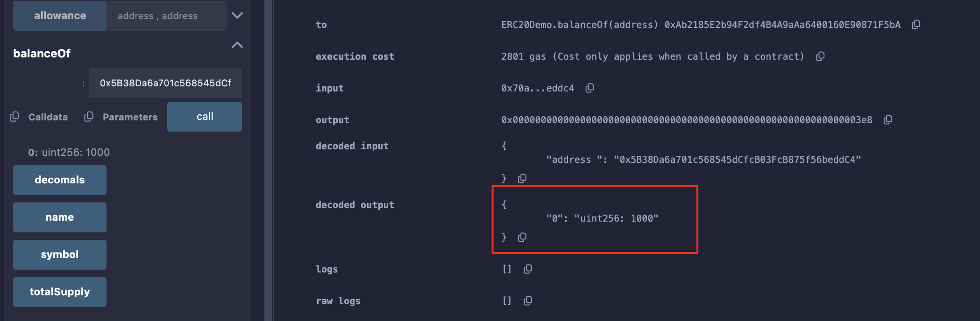Copy the decoded output JSON

click(522, 237)
